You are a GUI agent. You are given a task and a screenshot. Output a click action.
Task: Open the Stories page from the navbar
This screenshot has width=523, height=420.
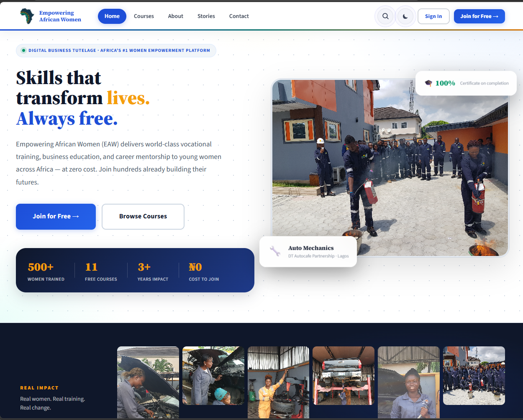[x=206, y=16]
